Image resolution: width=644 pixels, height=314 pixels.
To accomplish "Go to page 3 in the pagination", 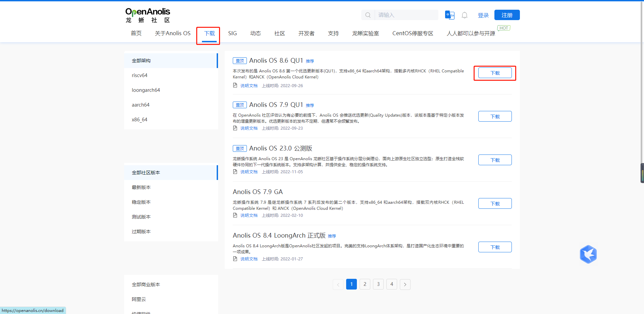I will tap(378, 284).
